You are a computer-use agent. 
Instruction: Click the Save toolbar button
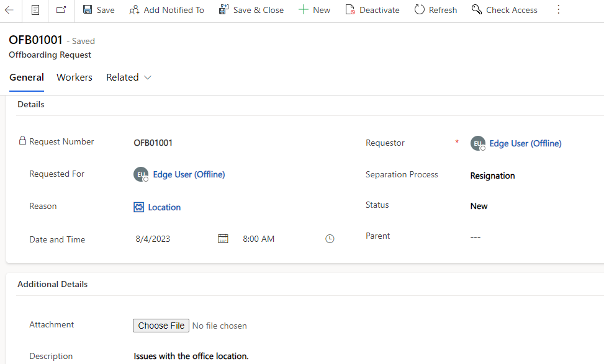pyautogui.click(x=99, y=10)
